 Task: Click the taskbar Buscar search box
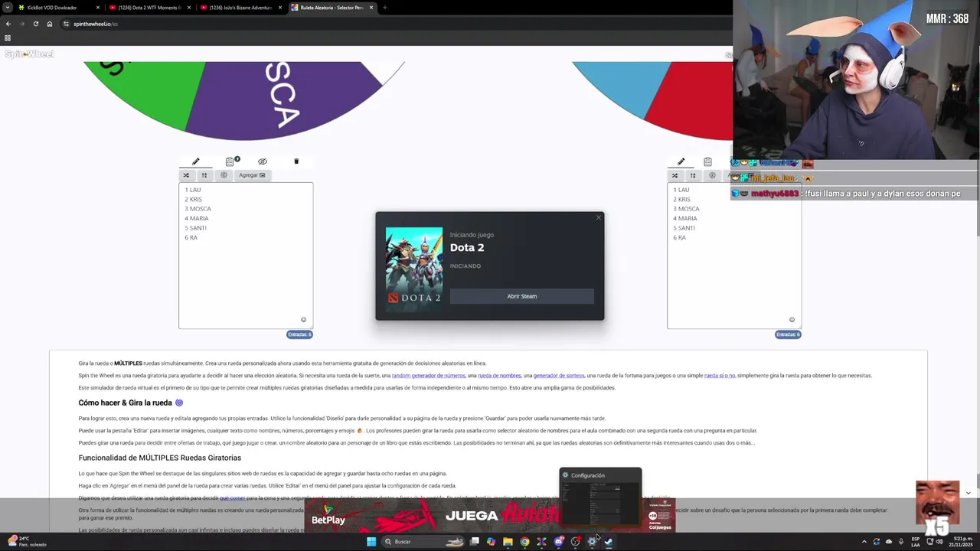(x=423, y=542)
